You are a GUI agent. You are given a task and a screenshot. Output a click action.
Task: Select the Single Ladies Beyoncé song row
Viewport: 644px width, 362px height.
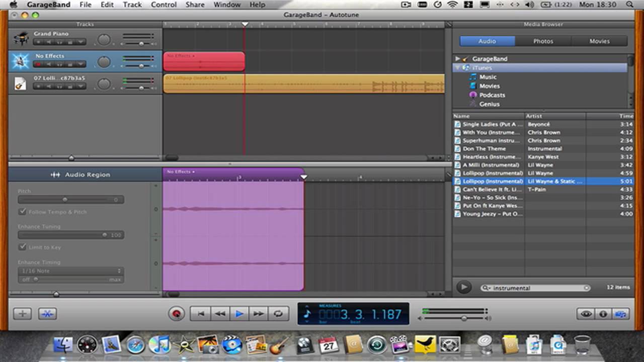click(543, 124)
